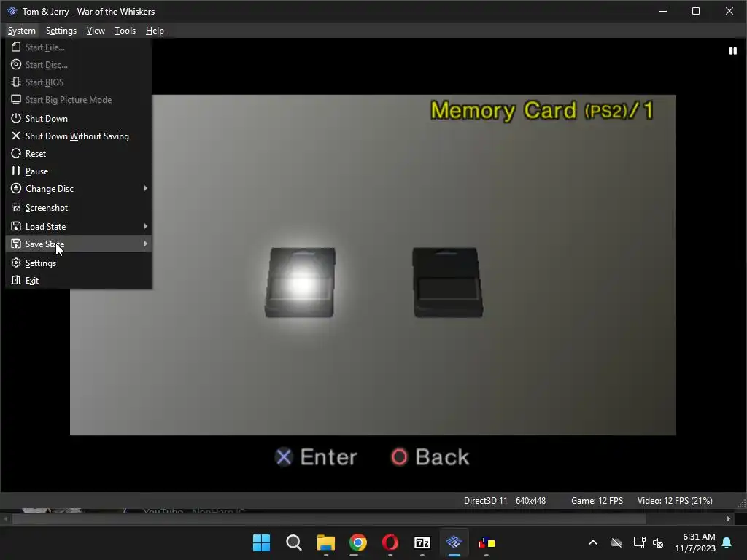Open the colorful blocks taskbar app

click(x=487, y=542)
